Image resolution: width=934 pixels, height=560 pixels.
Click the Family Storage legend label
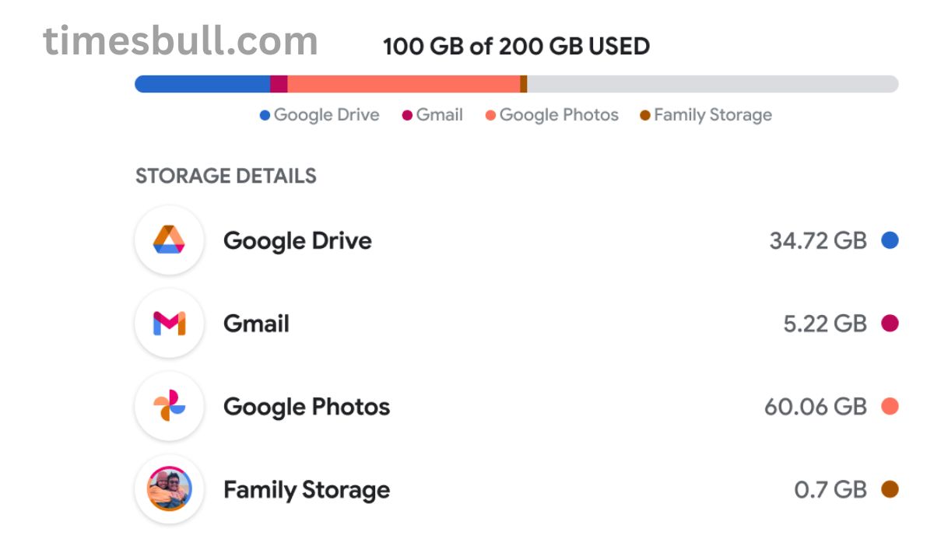tap(712, 115)
